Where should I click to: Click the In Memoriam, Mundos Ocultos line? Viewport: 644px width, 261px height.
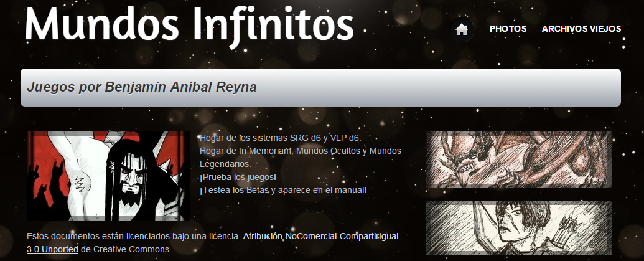point(301,151)
